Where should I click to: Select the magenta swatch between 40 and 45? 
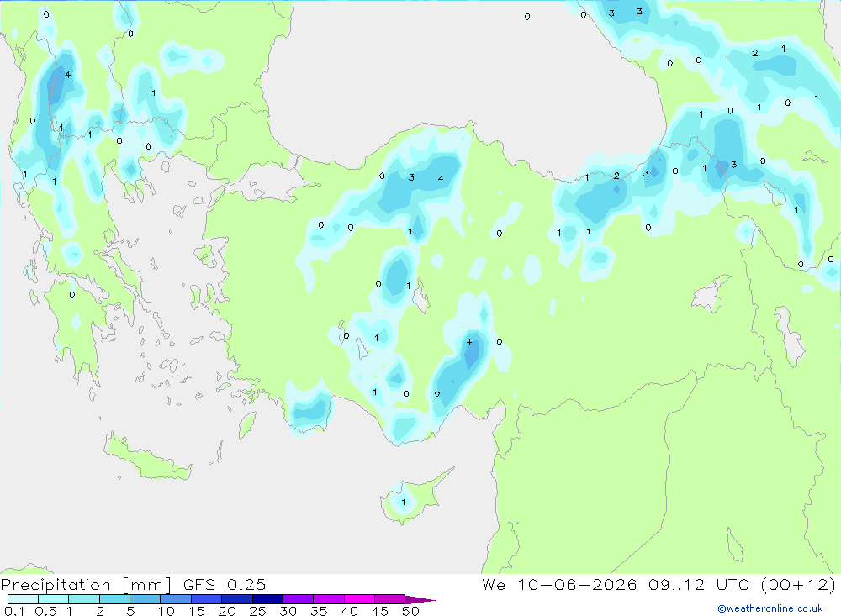[359, 599]
